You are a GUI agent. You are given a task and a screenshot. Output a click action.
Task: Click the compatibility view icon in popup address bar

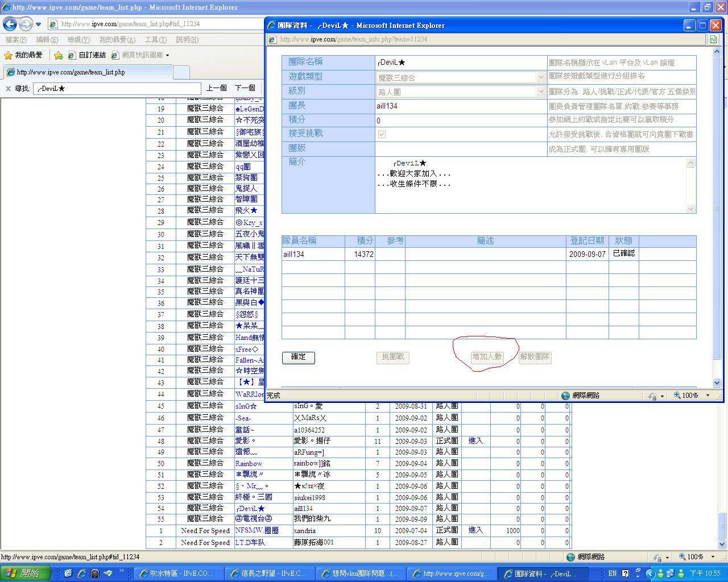point(713,39)
